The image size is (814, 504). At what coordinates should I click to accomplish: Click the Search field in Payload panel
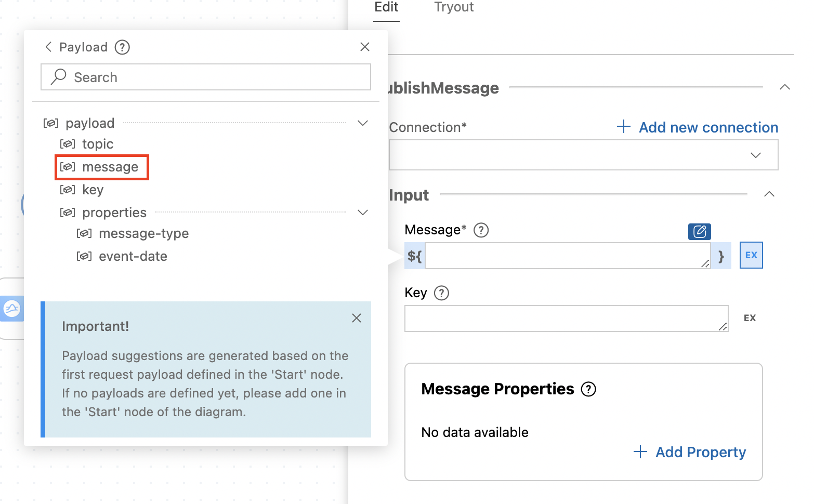click(x=206, y=77)
